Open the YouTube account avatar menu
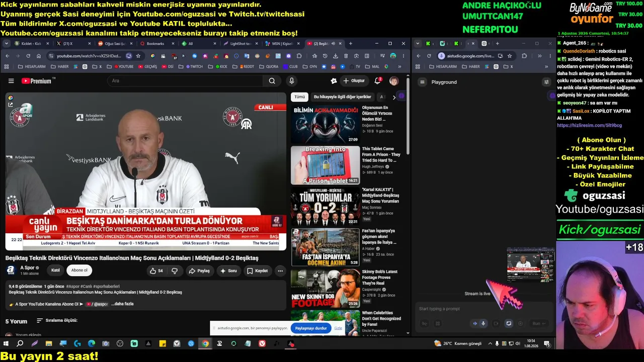Image resolution: width=644 pixels, height=362 pixels. coord(394,81)
